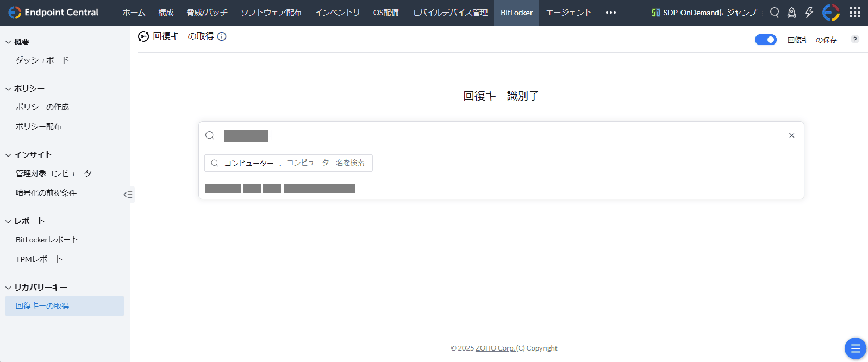Switch to the インベントリ tab
Viewport: 868px width, 362px height.
tap(337, 13)
